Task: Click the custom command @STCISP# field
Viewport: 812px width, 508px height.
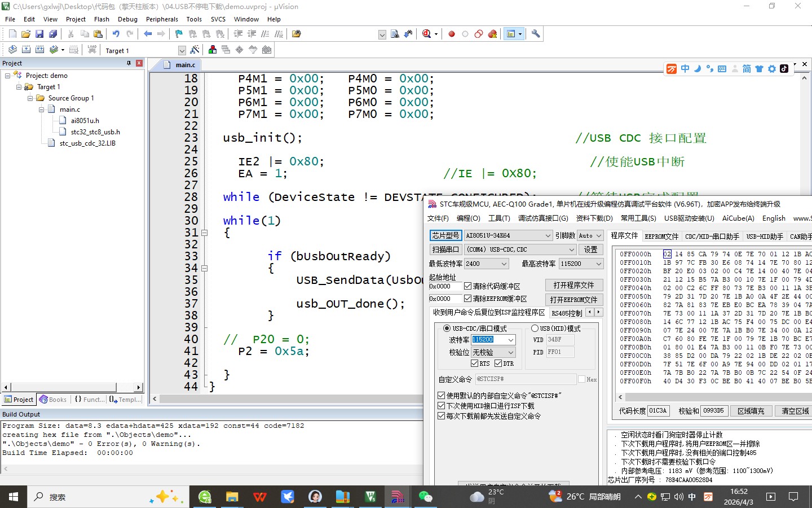Action: click(526, 379)
